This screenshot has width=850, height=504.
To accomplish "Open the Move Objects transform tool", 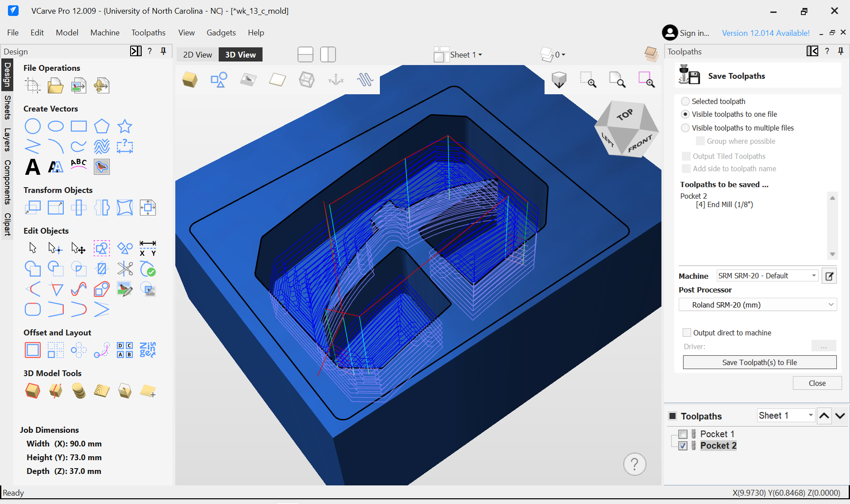I will (33, 208).
